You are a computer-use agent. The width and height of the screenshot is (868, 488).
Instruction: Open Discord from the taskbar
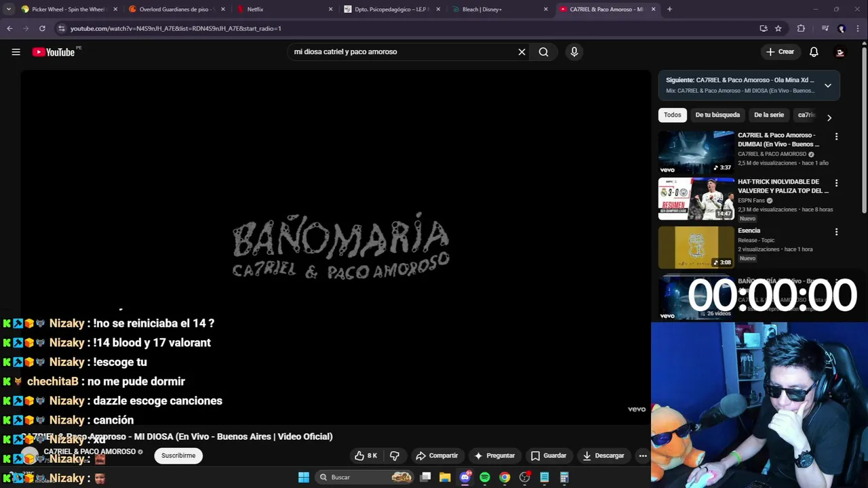(465, 477)
